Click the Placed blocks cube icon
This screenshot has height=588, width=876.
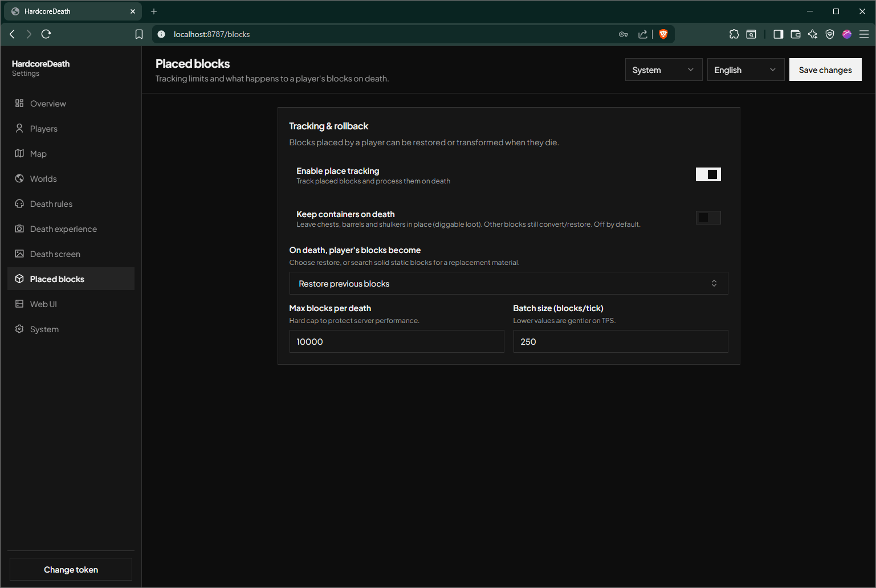pyautogui.click(x=19, y=279)
